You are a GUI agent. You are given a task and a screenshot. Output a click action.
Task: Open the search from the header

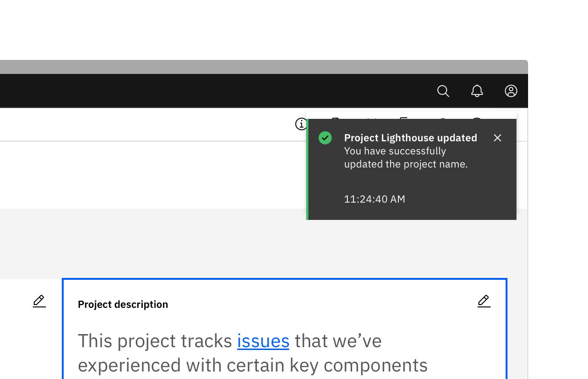443,91
